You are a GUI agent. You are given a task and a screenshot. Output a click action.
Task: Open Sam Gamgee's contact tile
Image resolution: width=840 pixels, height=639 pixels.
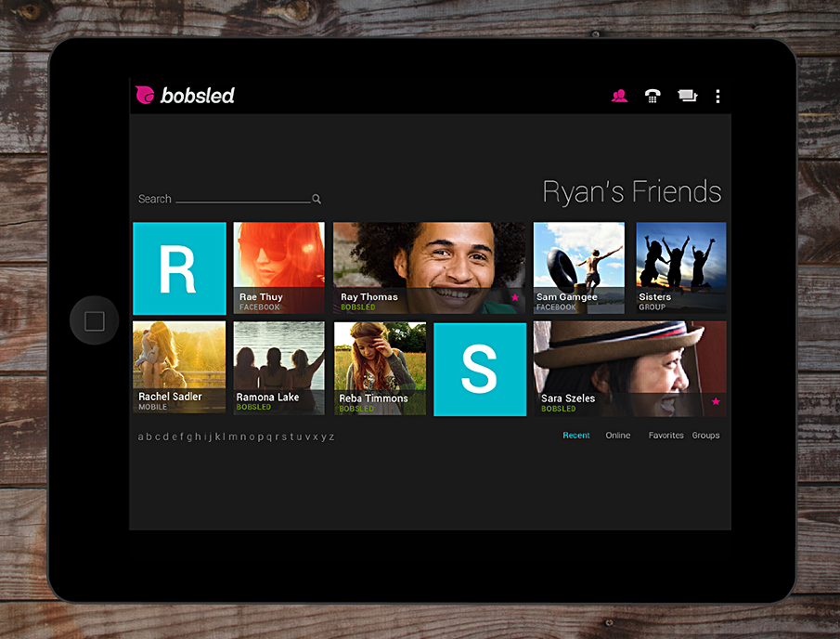click(579, 268)
